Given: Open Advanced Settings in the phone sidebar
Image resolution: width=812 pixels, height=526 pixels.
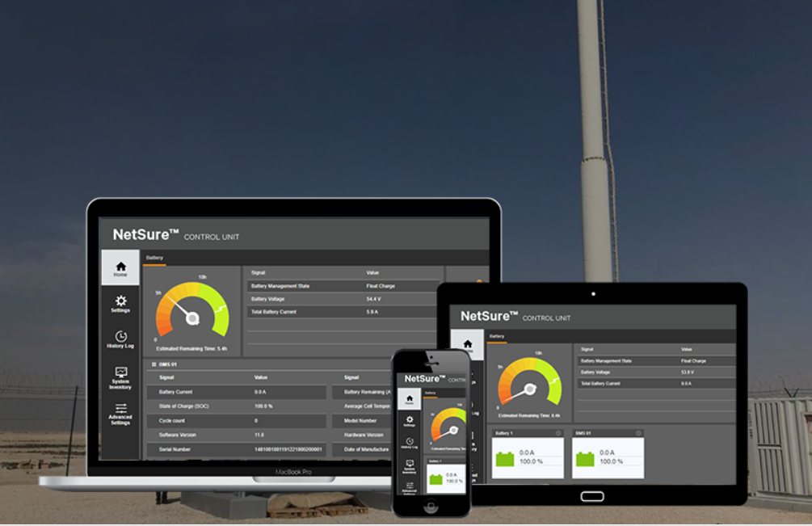Looking at the screenshot, I should [409, 488].
